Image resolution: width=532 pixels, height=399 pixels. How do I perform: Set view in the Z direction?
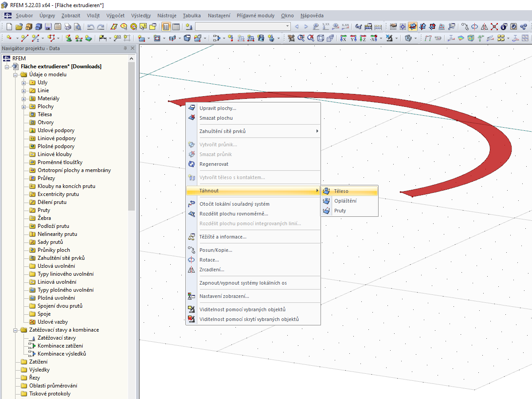point(363,38)
